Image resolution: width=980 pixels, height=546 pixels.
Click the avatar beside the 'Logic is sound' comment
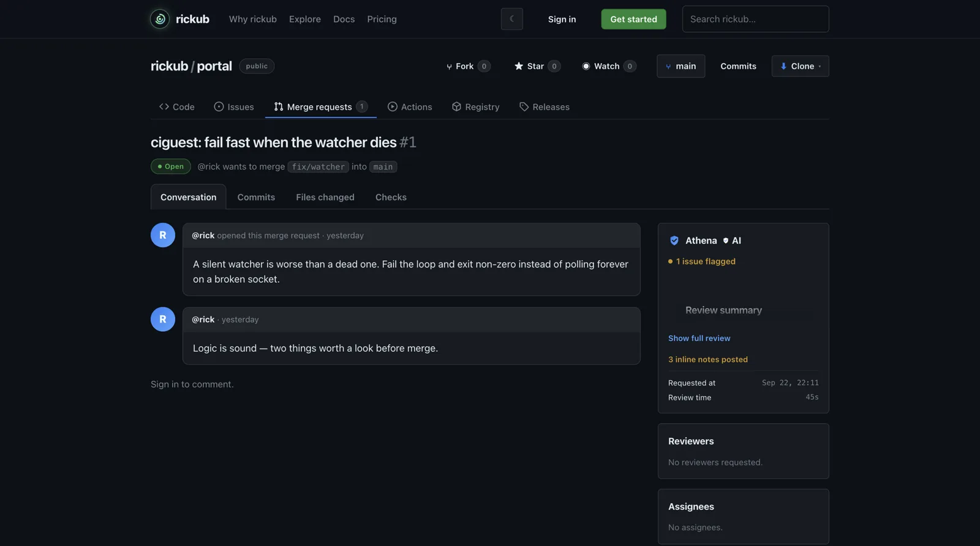[163, 319]
